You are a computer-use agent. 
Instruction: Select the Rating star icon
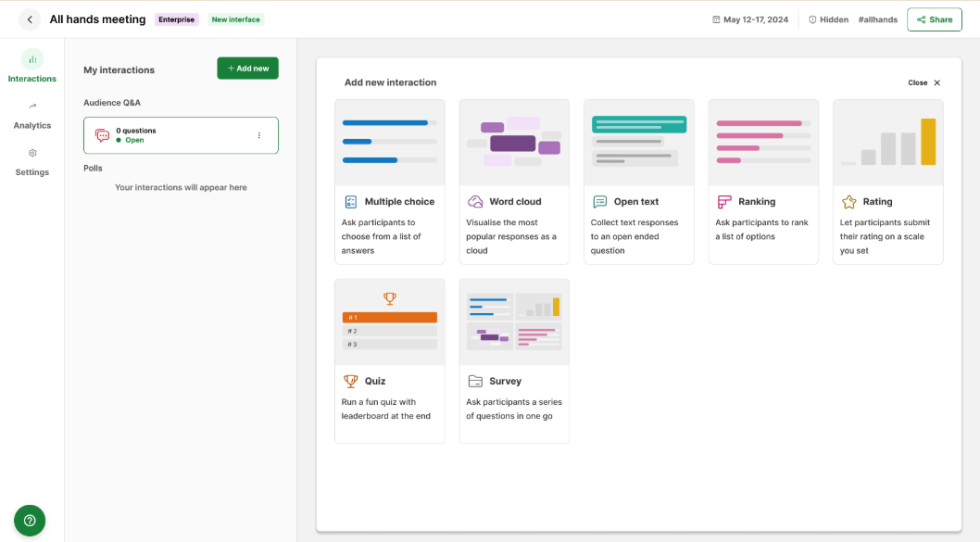[x=850, y=201]
